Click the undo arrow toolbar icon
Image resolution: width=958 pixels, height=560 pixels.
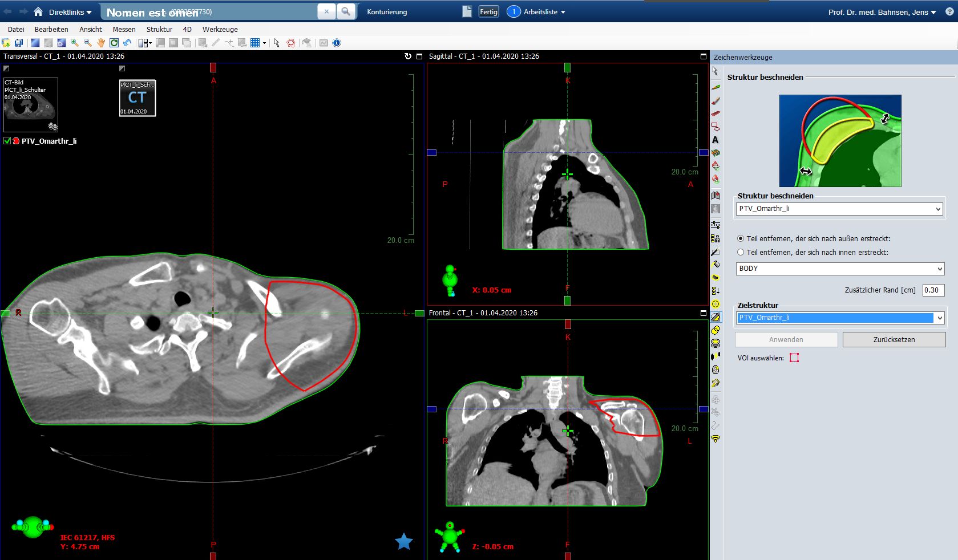127,43
